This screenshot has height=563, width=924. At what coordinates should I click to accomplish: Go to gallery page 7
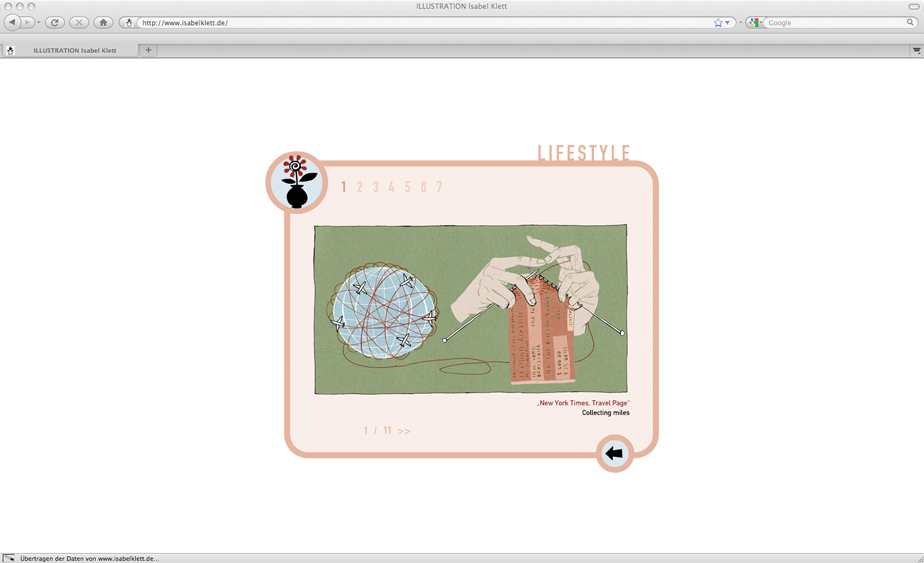pyautogui.click(x=439, y=187)
